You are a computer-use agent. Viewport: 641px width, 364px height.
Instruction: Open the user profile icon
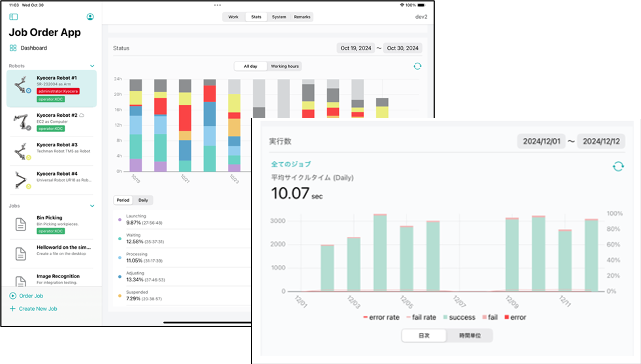pyautogui.click(x=90, y=17)
